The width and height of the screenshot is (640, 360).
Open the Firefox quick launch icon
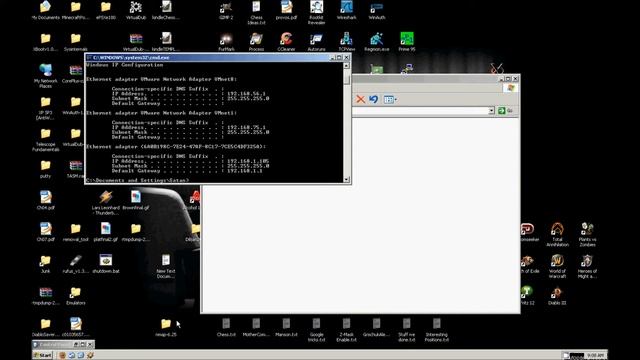(62, 356)
